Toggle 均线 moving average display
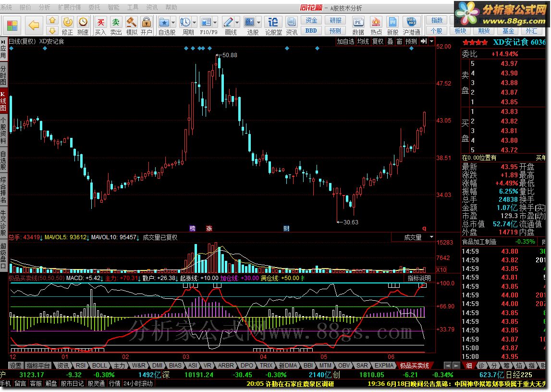The height and width of the screenshot is (392, 551). (363, 41)
